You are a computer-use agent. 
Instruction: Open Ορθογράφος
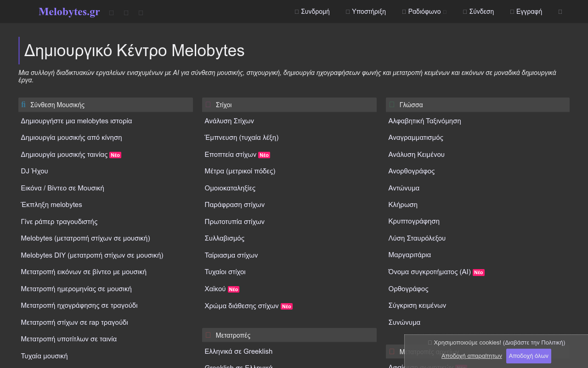click(x=408, y=289)
